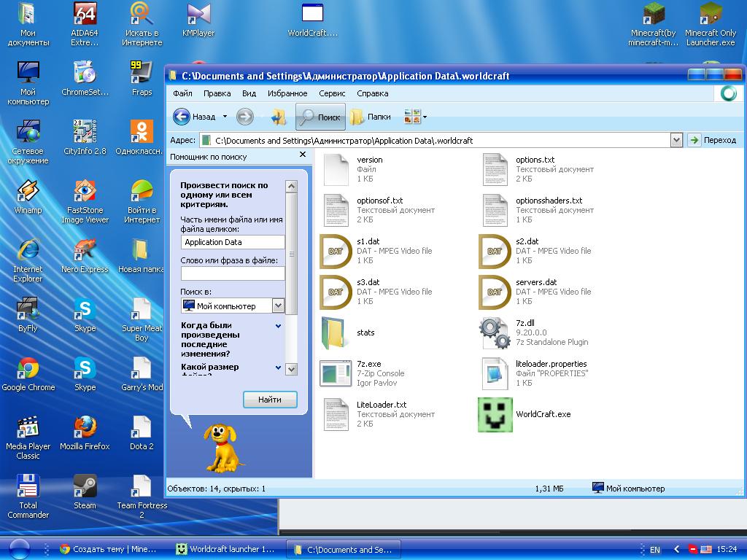Select the s1.dat file icon

pos(336,251)
